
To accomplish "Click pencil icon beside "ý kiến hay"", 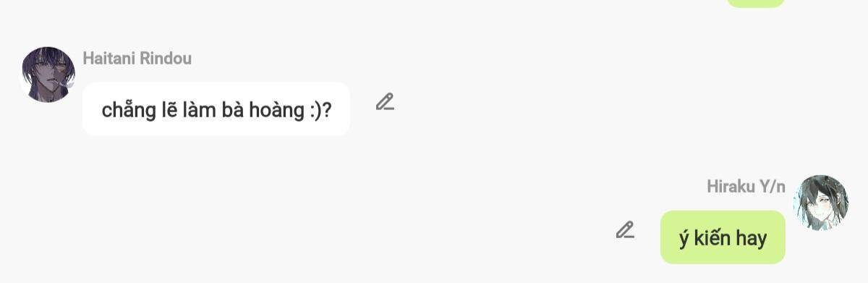I will pyautogui.click(x=625, y=230).
